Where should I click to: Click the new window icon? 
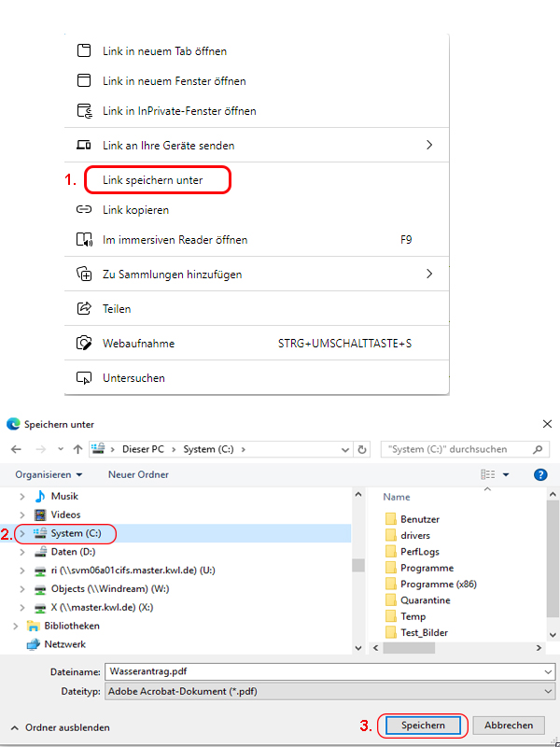coord(84,80)
